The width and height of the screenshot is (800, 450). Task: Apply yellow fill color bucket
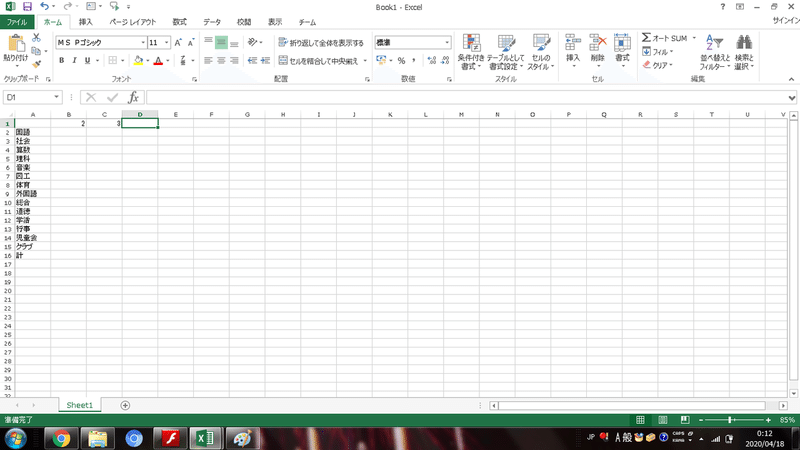[x=138, y=60]
